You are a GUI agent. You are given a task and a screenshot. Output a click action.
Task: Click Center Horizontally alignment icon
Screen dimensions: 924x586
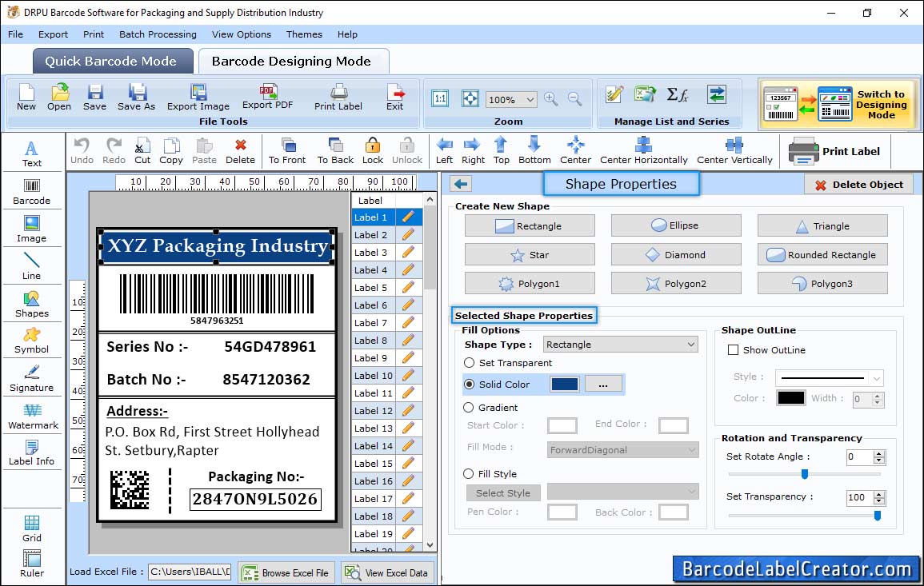[643, 151]
